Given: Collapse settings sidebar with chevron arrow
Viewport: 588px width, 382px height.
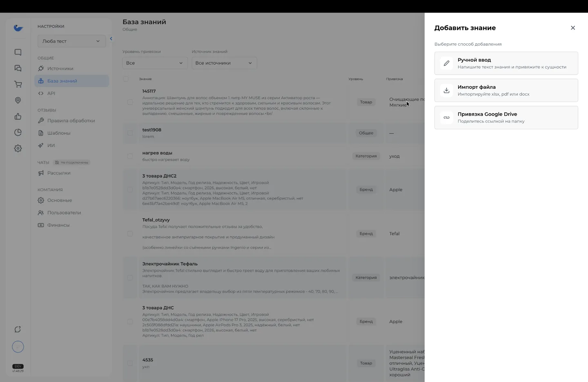Looking at the screenshot, I should 111,39.
